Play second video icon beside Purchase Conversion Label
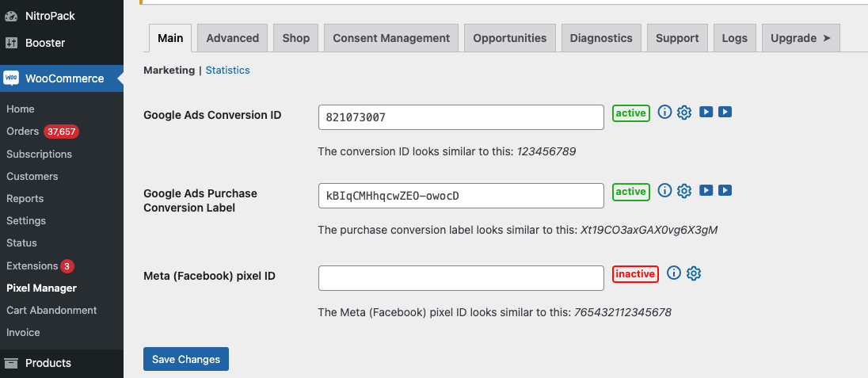 pos(725,191)
